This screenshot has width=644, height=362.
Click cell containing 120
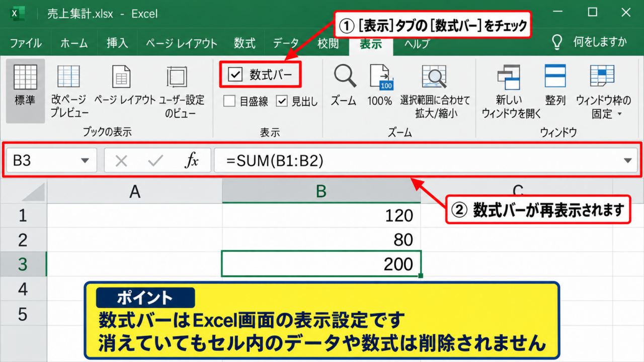[321, 216]
